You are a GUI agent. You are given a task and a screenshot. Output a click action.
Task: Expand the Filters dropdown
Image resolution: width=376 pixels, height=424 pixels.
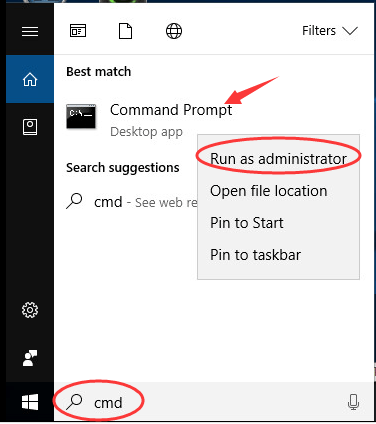330,31
